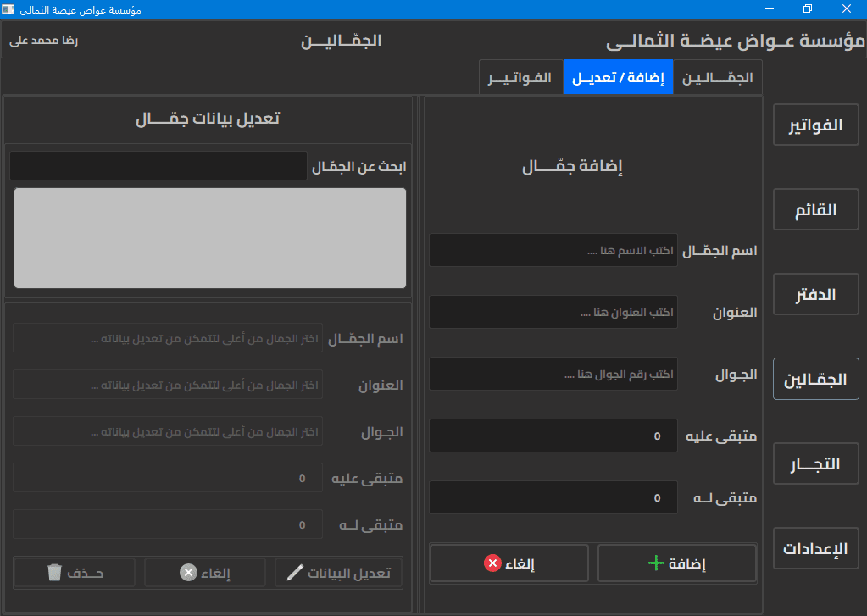The image size is (867, 616).
Task: Open the القائم sidebar section
Action: point(814,209)
